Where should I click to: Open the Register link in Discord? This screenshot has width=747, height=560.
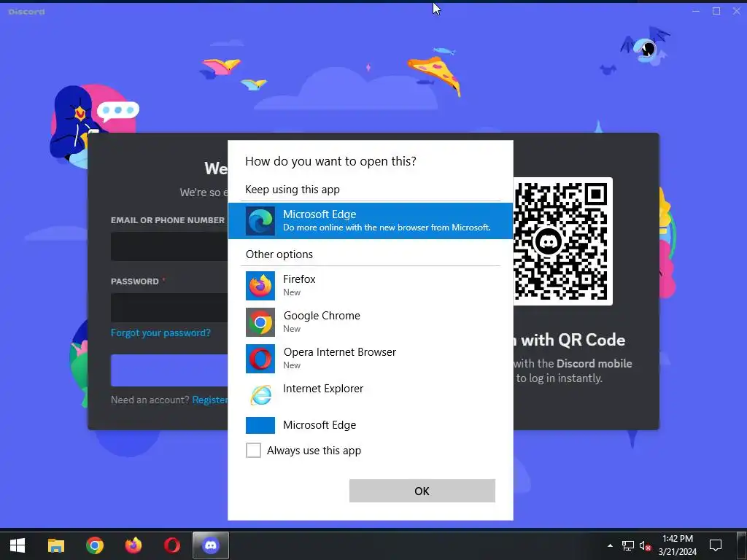click(210, 400)
